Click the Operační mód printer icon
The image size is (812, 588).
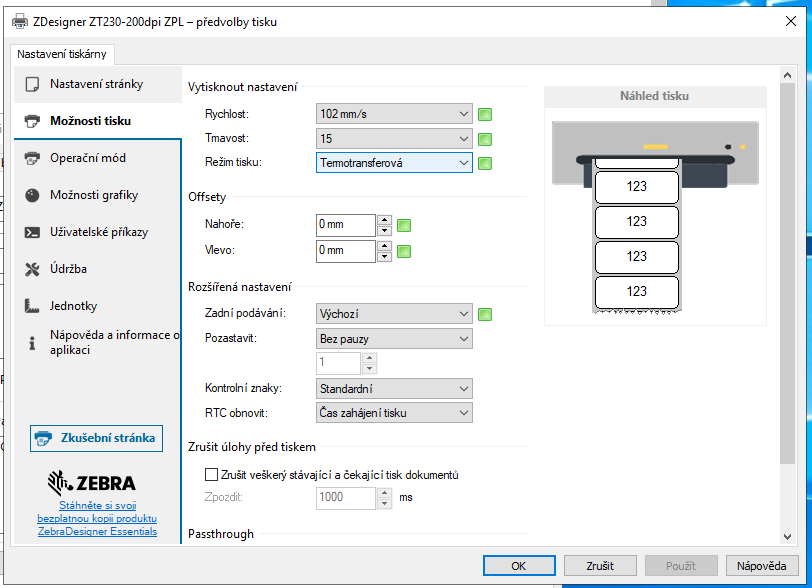click(32, 158)
